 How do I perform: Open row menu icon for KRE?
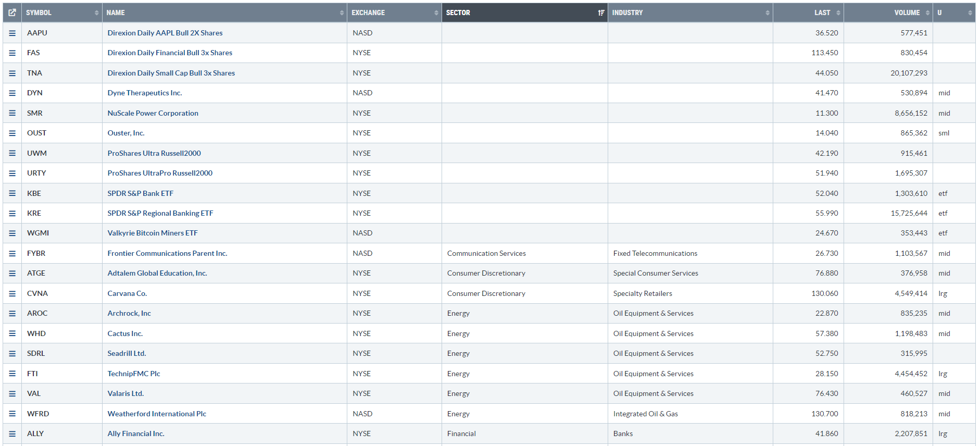[12, 214]
